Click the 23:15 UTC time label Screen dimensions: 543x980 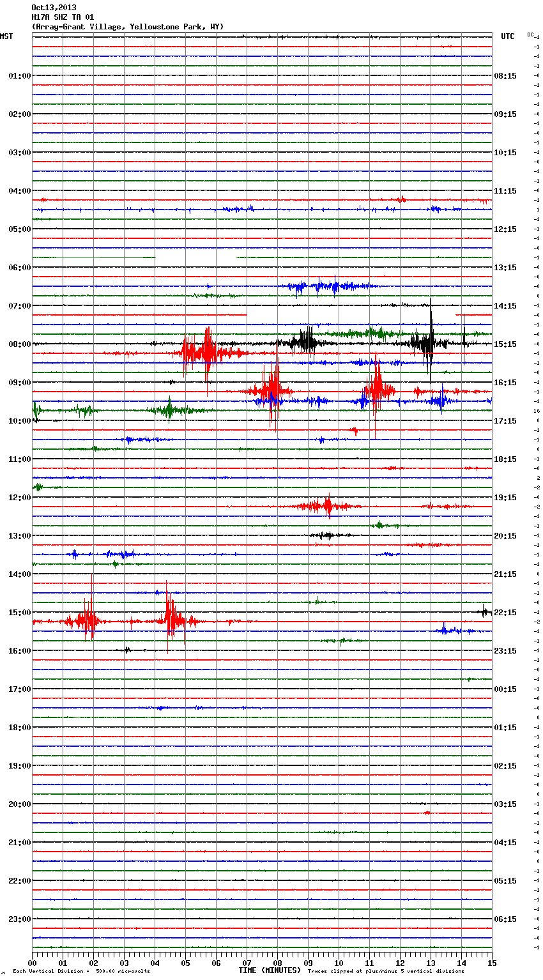(x=505, y=651)
